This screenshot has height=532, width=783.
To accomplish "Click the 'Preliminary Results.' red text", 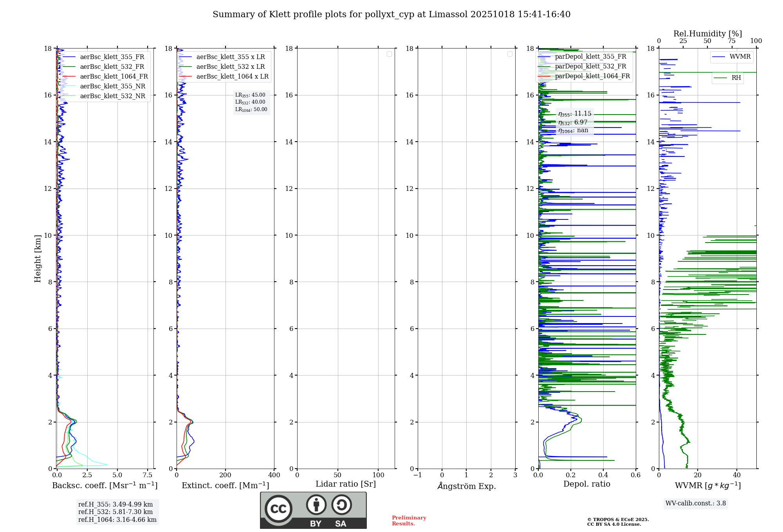I will click(409, 521).
